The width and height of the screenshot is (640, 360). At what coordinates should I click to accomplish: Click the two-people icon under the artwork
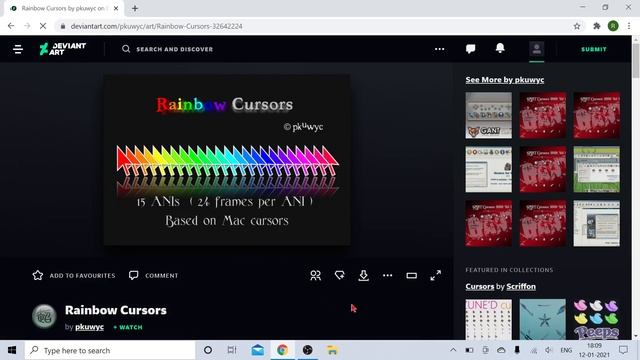pyautogui.click(x=315, y=276)
